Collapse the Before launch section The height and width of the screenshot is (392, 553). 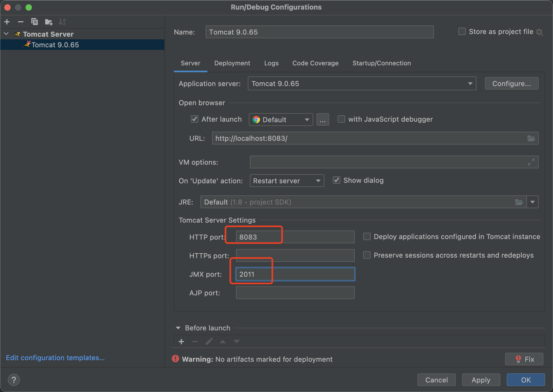coord(178,328)
